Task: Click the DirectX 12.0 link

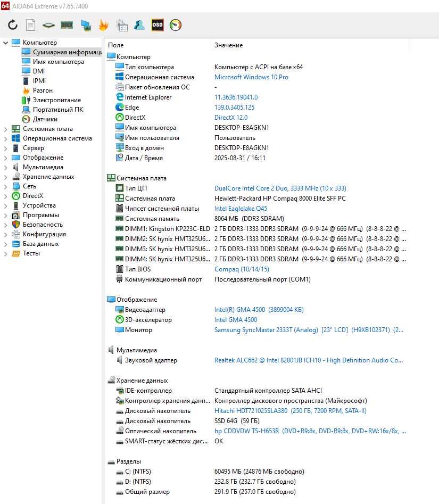Action: [231, 118]
